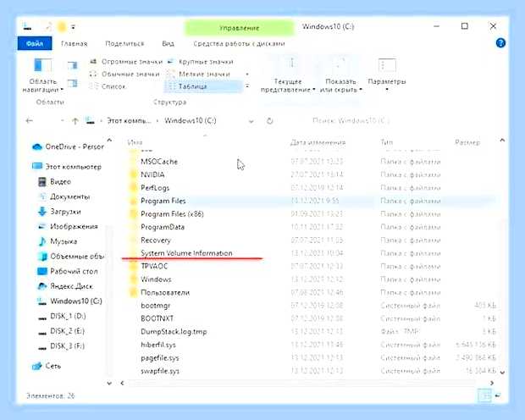Open Видео in navigation pane
The height and width of the screenshot is (420, 525).
click(54, 181)
